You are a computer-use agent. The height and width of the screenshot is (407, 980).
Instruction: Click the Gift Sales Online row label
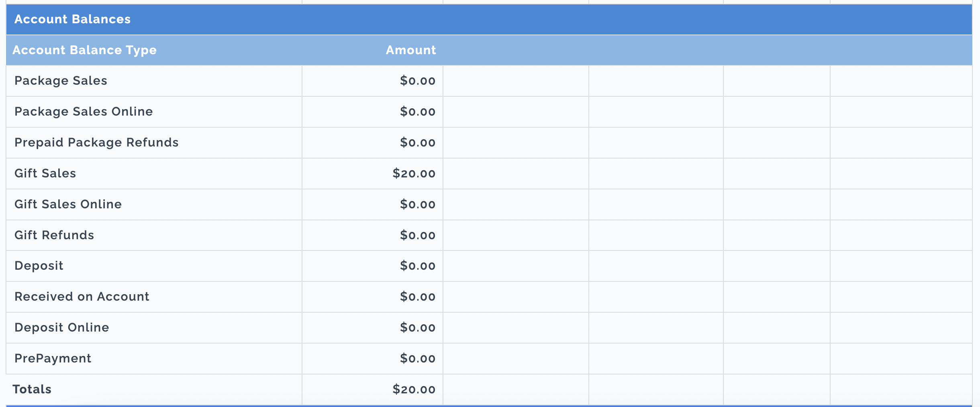68,204
